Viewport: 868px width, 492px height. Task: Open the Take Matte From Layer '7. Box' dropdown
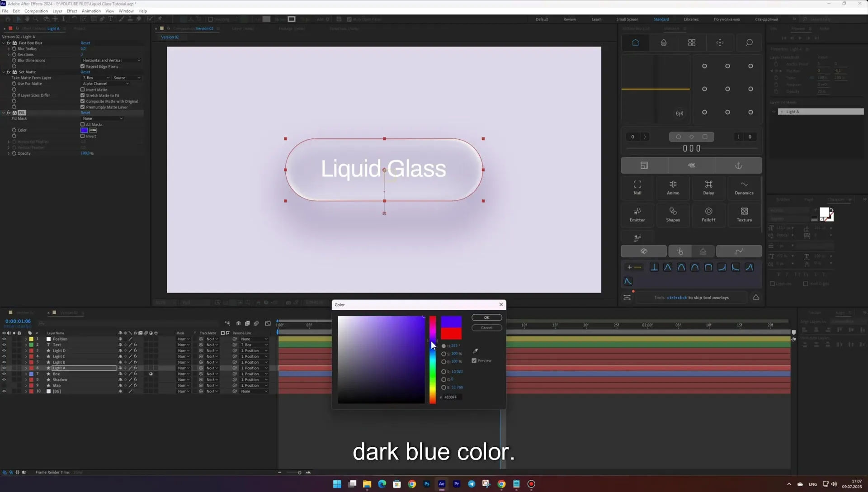tap(96, 78)
